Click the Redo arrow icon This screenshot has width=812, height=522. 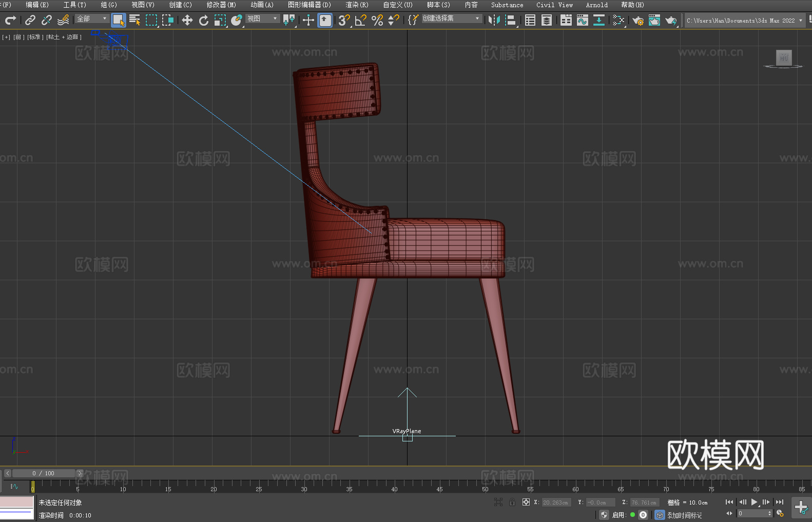click(x=10, y=20)
